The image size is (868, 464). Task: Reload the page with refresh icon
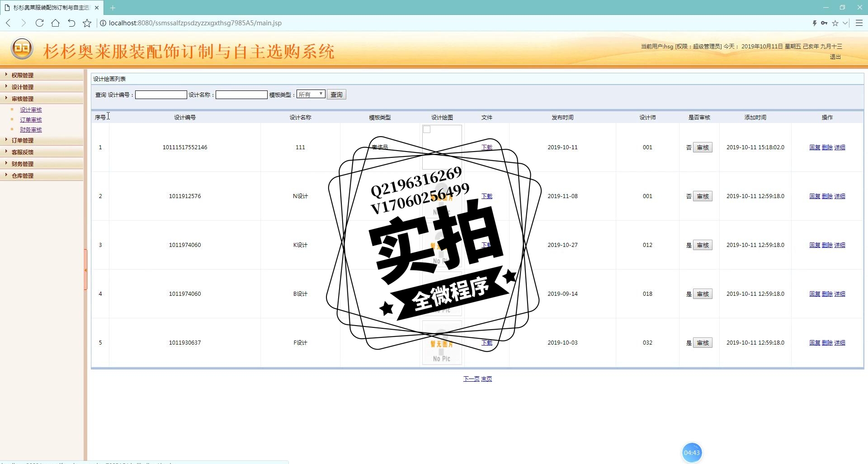[x=39, y=23]
